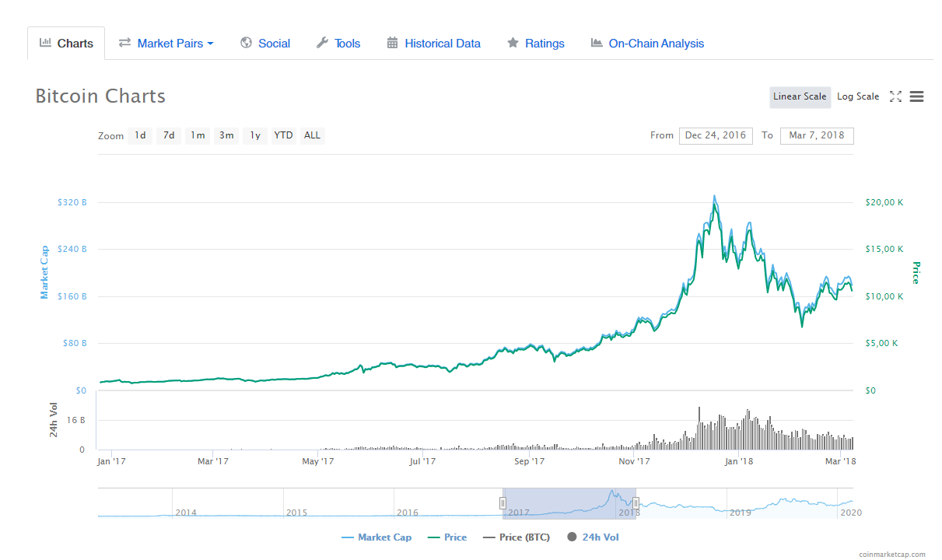Set zoom to 3m
Viewport: 942px width, 560px height.
coord(226,135)
